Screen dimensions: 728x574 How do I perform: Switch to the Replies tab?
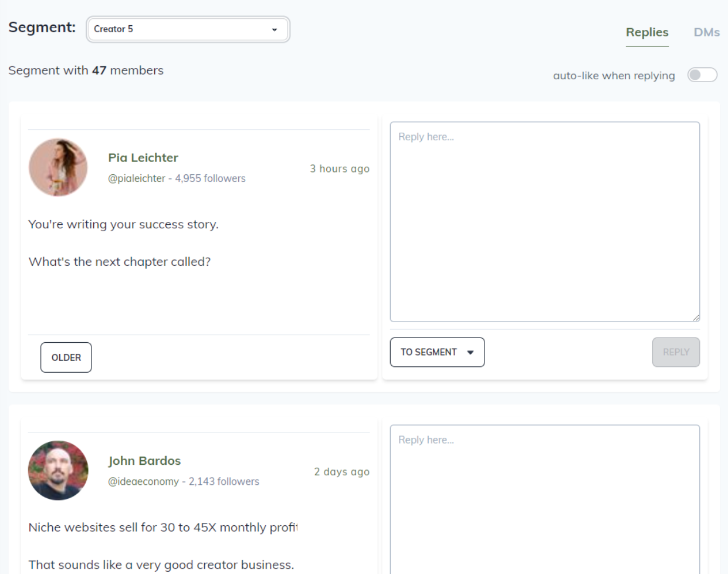647,32
